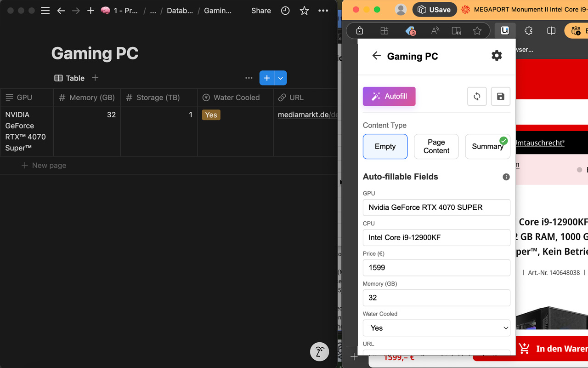588x368 pixels.
Task: Open the Umtauschrecht link on webpage
Action: tap(540, 143)
